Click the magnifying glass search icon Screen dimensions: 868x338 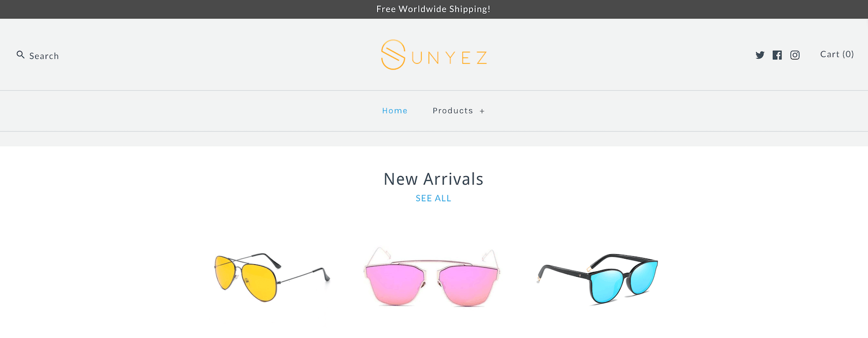click(20, 55)
